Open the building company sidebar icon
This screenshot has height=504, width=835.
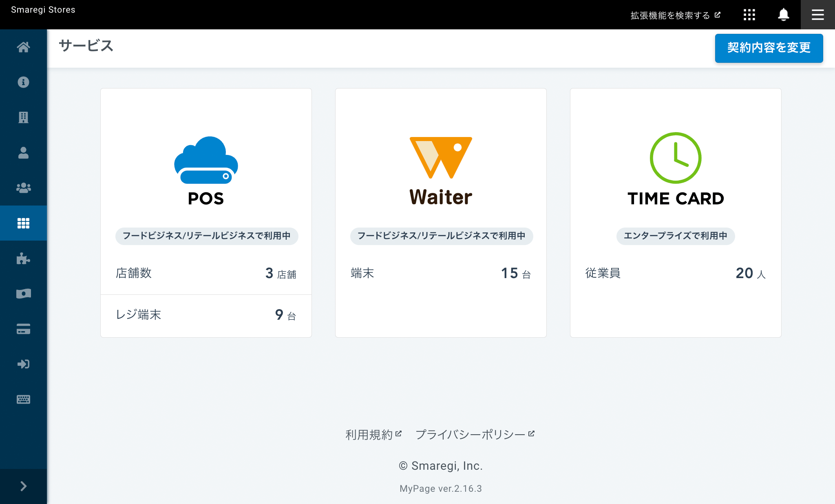tap(23, 117)
